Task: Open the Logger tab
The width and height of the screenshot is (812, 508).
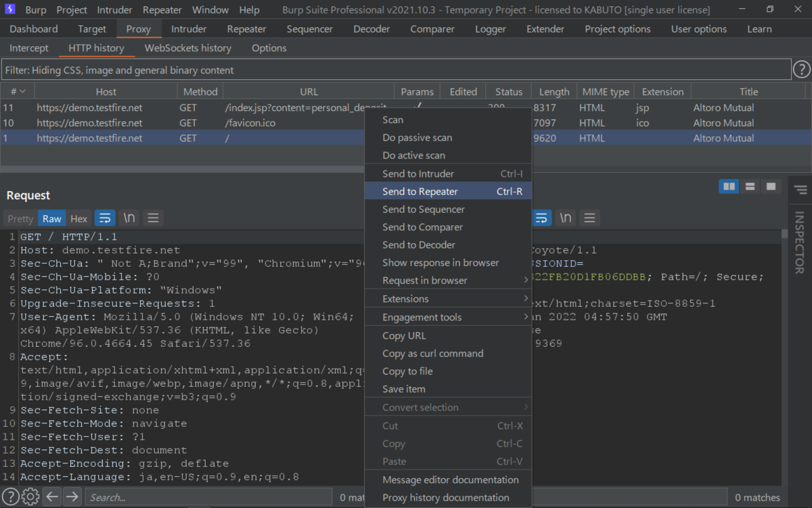Action: (x=491, y=29)
